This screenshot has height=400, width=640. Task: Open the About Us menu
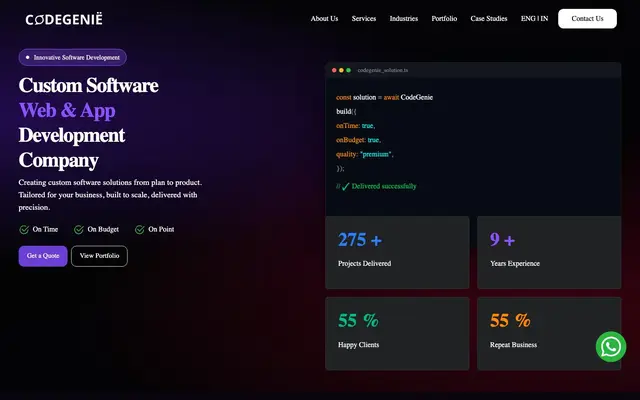point(324,19)
